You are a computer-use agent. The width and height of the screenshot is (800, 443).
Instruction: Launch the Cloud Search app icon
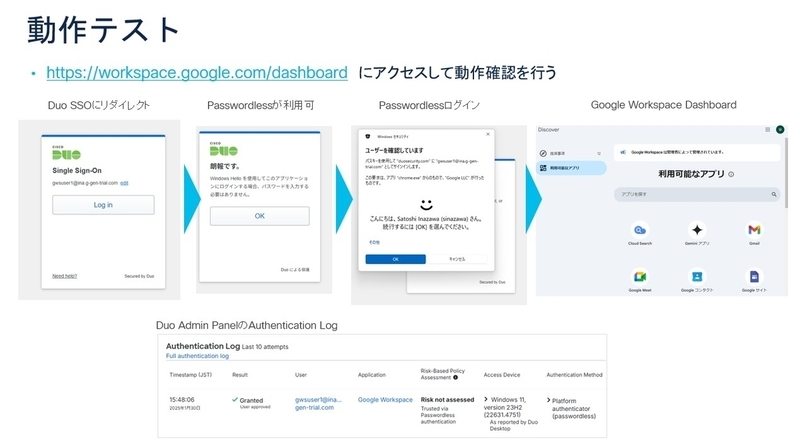click(640, 230)
